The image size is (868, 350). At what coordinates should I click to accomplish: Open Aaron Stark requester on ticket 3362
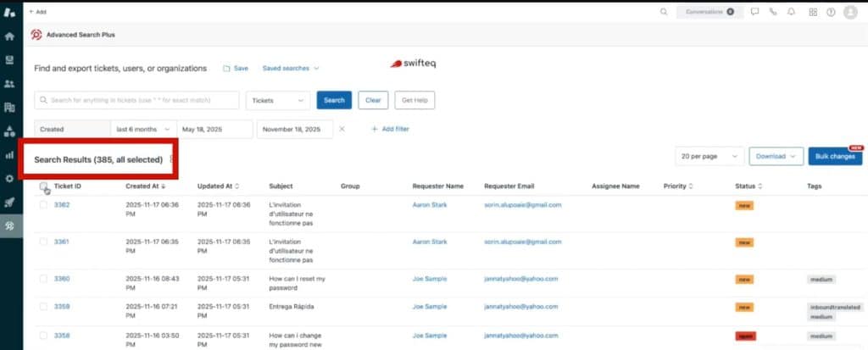[430, 205]
